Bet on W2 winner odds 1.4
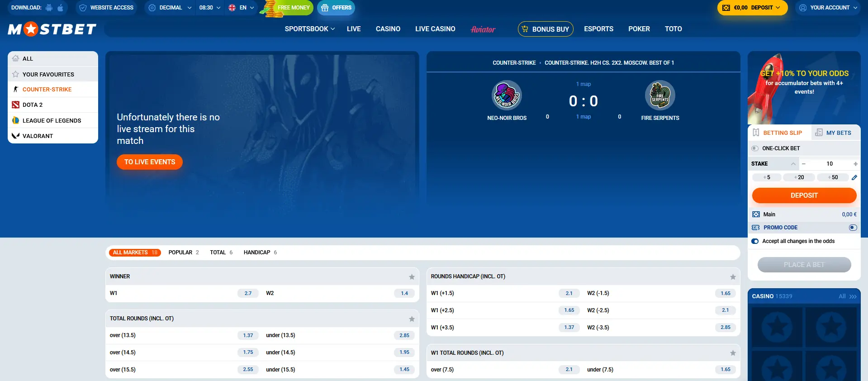 404,293
